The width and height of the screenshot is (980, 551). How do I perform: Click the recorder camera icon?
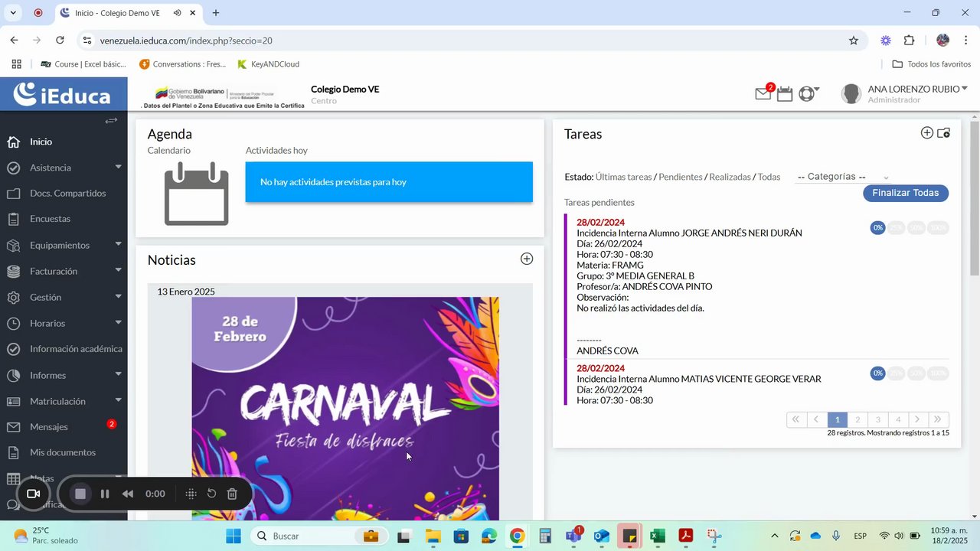click(33, 494)
